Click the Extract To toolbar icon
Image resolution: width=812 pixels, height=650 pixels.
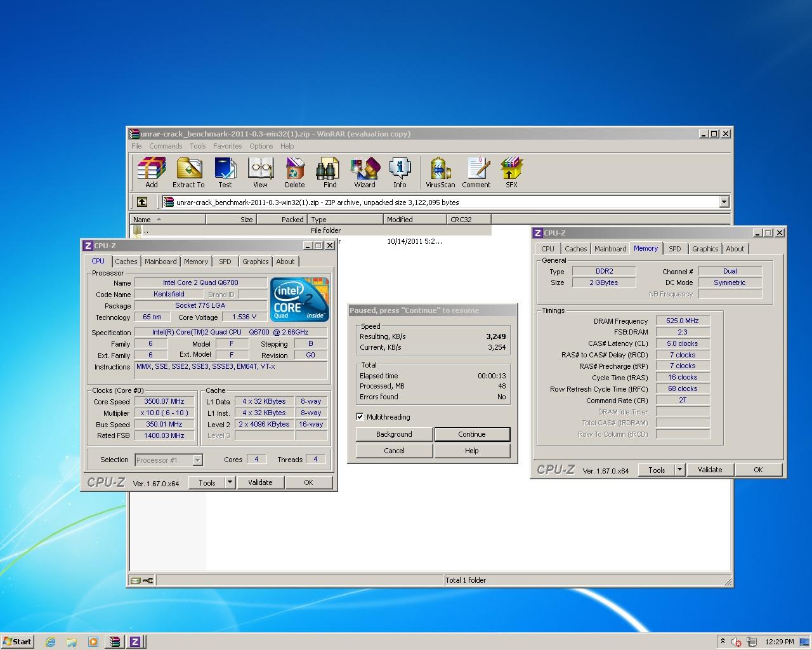[x=188, y=173]
